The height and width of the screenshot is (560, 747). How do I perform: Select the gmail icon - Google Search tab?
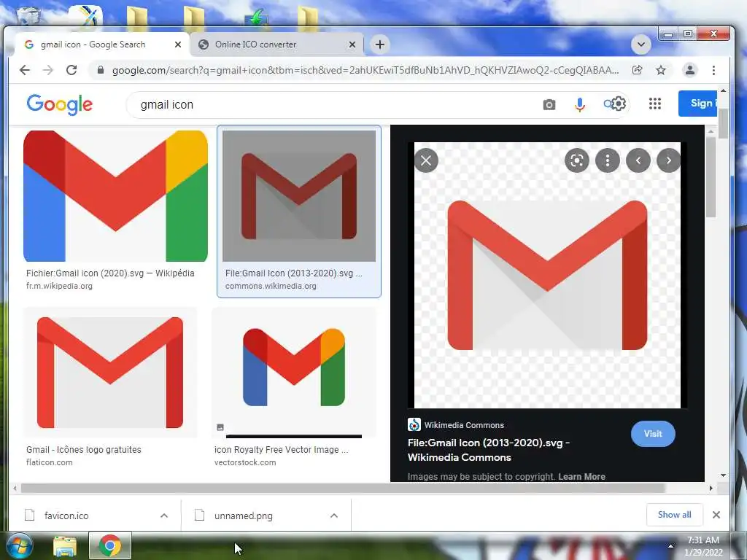pos(102,44)
